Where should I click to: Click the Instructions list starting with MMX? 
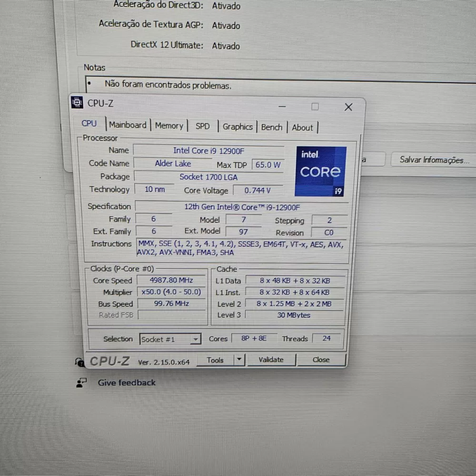[242, 248]
